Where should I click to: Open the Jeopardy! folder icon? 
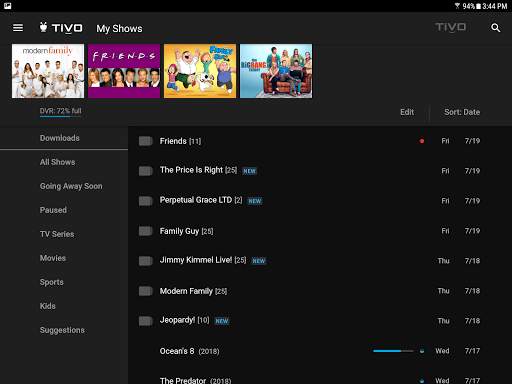click(x=146, y=321)
